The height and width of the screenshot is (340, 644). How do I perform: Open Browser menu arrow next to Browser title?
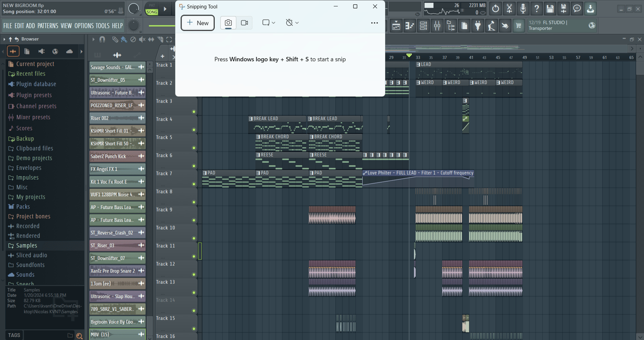coord(4,39)
